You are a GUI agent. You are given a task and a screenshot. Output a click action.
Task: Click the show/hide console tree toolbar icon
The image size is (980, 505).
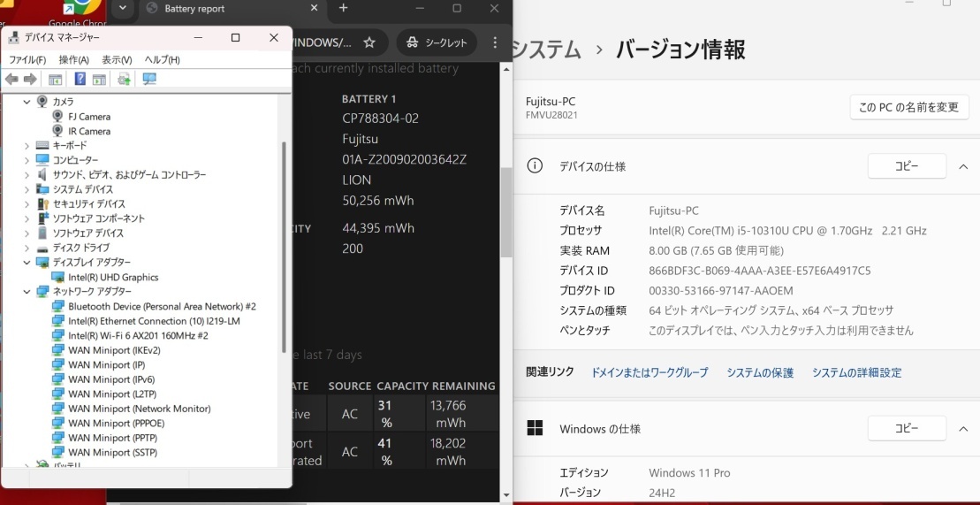pyautogui.click(x=55, y=79)
